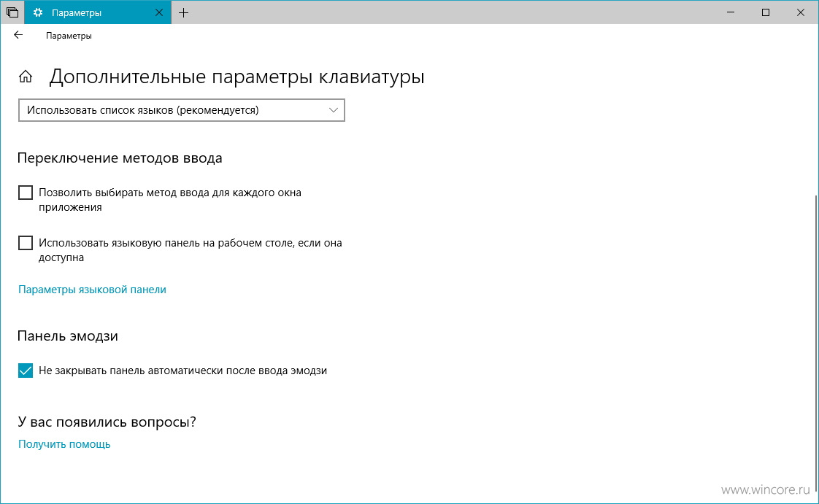The image size is (819, 504).
Task: Open a new tab with plus button
Action: pos(183,13)
